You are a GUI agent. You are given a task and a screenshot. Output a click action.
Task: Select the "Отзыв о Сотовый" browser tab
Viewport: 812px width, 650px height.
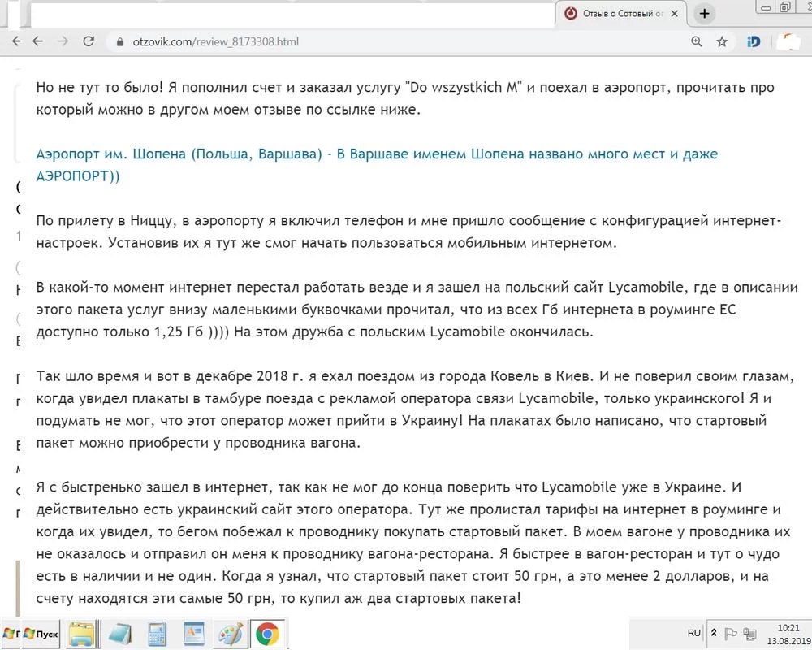pos(621,14)
